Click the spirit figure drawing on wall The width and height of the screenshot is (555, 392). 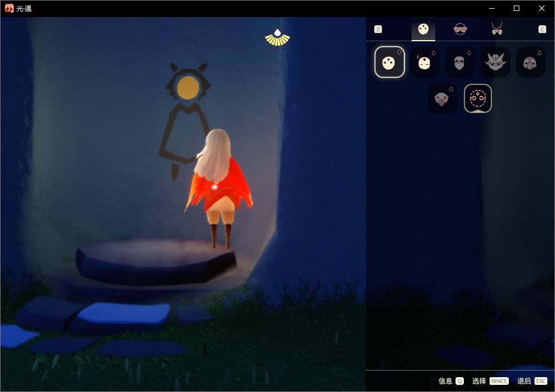point(186,120)
